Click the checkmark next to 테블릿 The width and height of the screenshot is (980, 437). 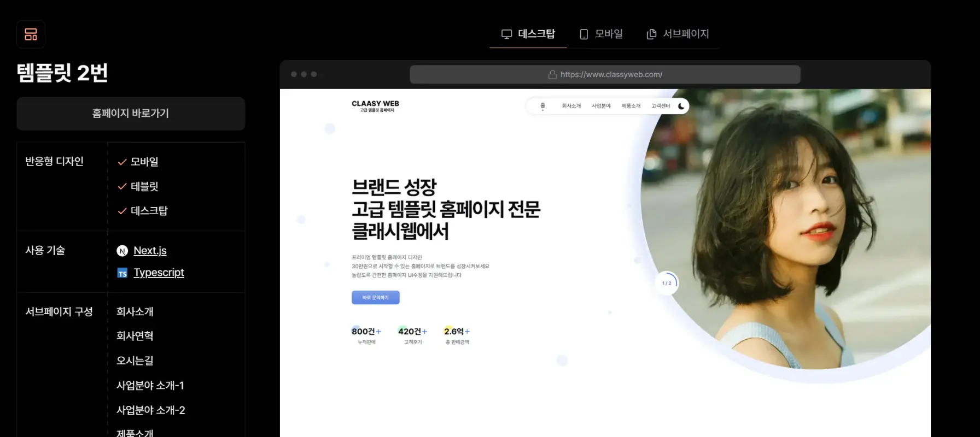point(122,187)
